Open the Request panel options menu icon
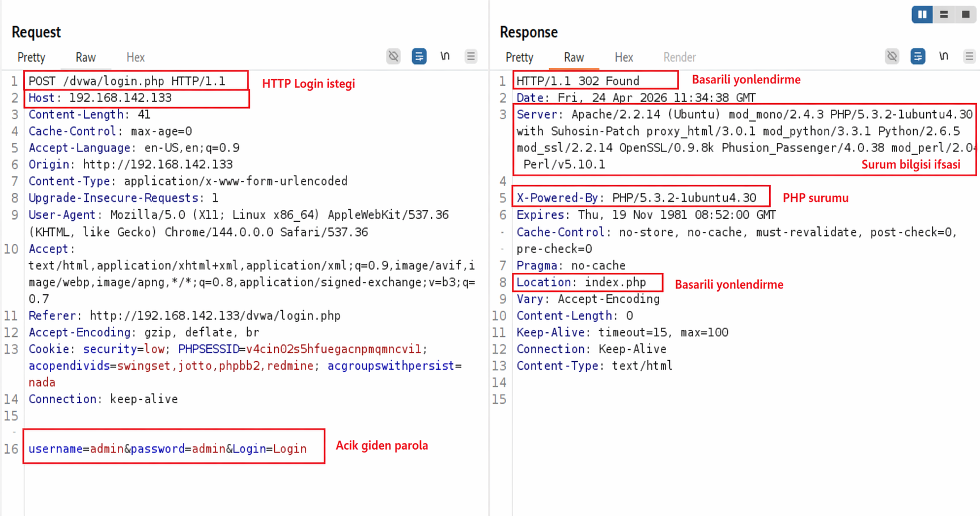980x516 pixels. pyautogui.click(x=470, y=56)
